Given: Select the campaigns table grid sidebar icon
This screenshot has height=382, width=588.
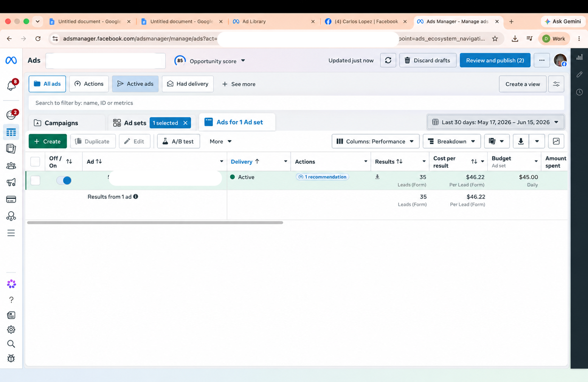Looking at the screenshot, I should (11, 132).
